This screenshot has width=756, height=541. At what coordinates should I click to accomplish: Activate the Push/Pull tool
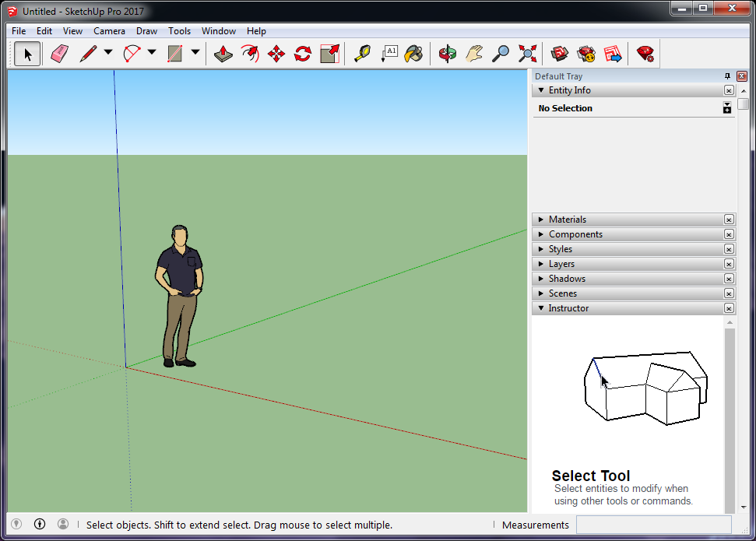tap(223, 54)
